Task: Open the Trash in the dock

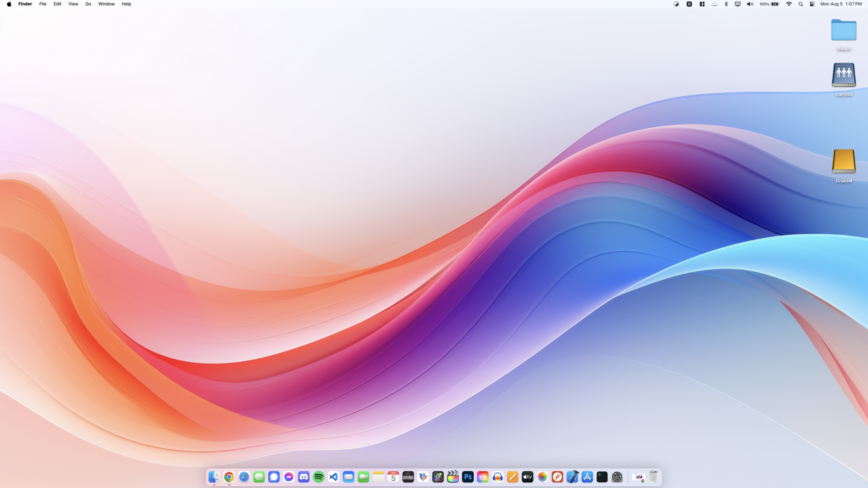Action: point(654,477)
